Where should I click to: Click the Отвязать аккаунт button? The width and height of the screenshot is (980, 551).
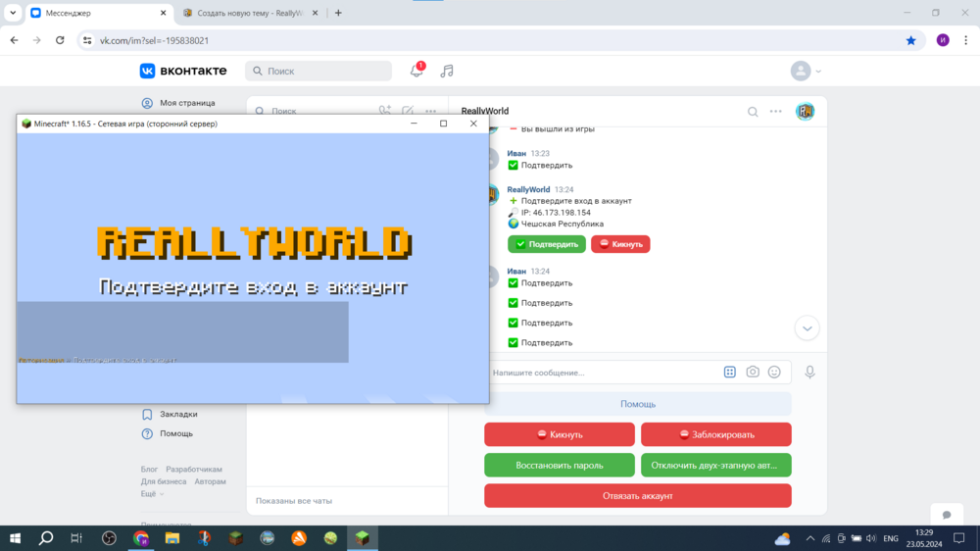[638, 496]
